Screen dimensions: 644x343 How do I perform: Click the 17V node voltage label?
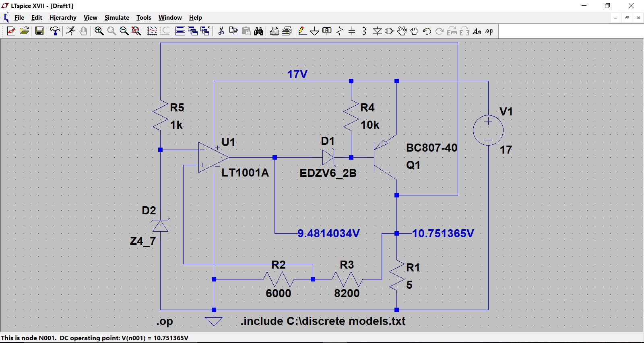coord(297,74)
